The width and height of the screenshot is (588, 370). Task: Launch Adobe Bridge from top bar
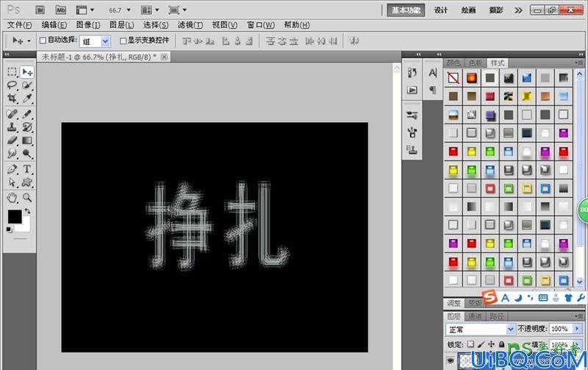point(40,10)
